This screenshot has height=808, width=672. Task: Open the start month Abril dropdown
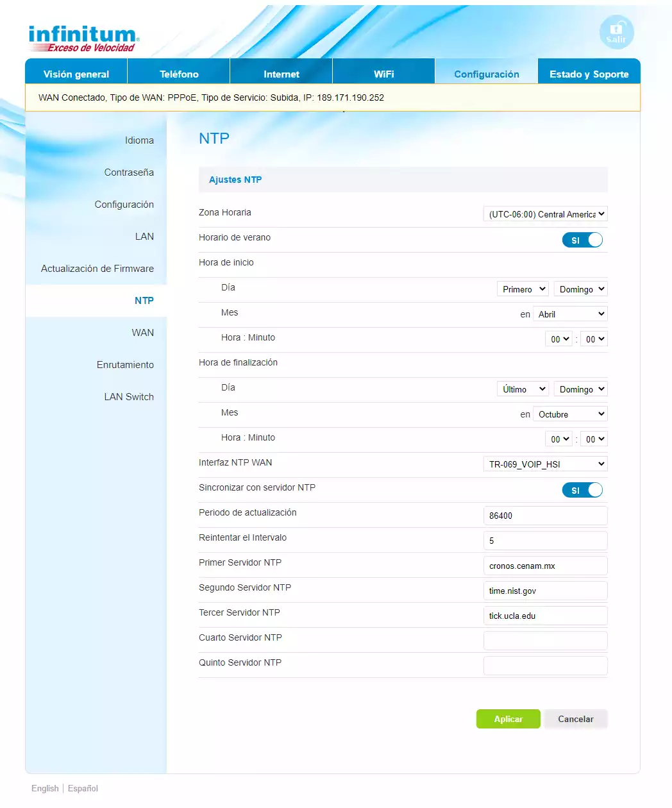pyautogui.click(x=570, y=314)
